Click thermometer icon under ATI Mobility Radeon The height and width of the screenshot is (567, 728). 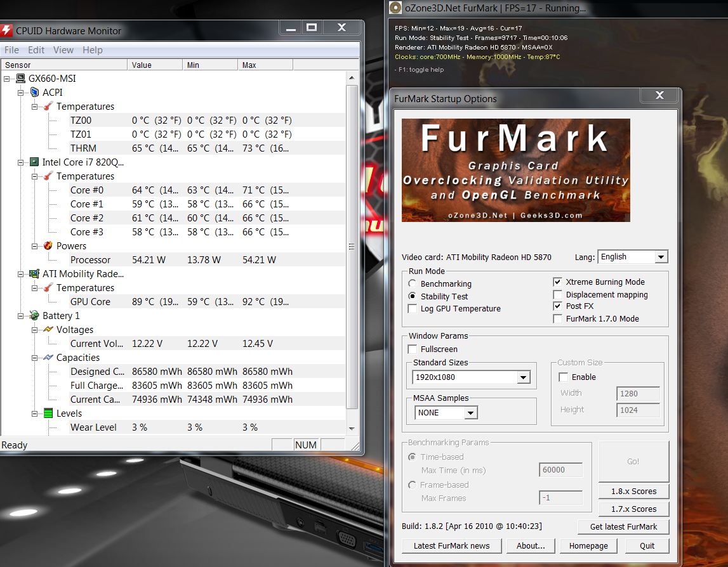pyautogui.click(x=48, y=288)
